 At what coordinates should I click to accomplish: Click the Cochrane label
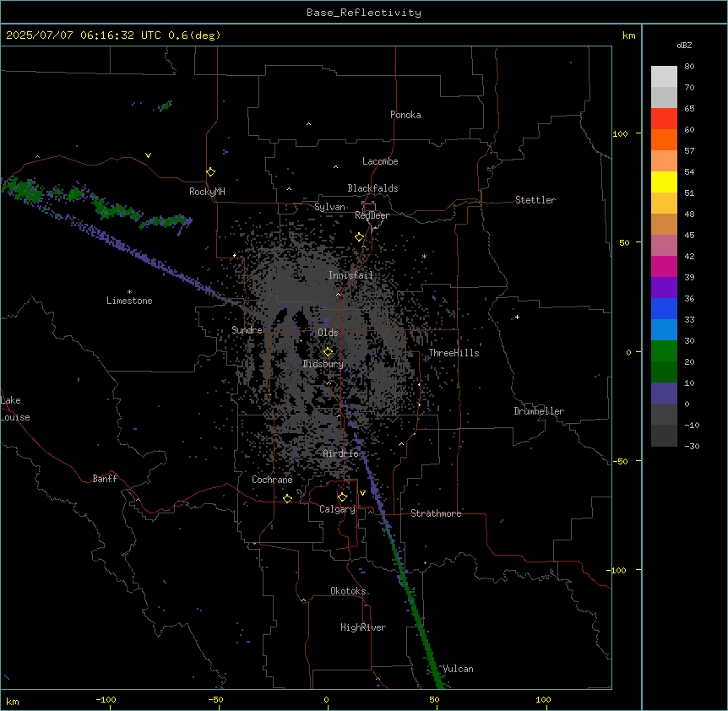[x=272, y=480]
